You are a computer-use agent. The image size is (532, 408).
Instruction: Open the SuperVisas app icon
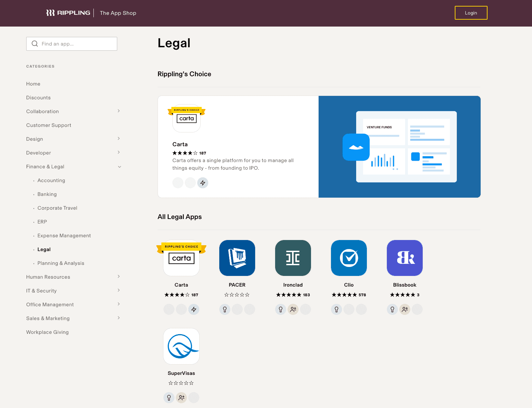point(181,346)
